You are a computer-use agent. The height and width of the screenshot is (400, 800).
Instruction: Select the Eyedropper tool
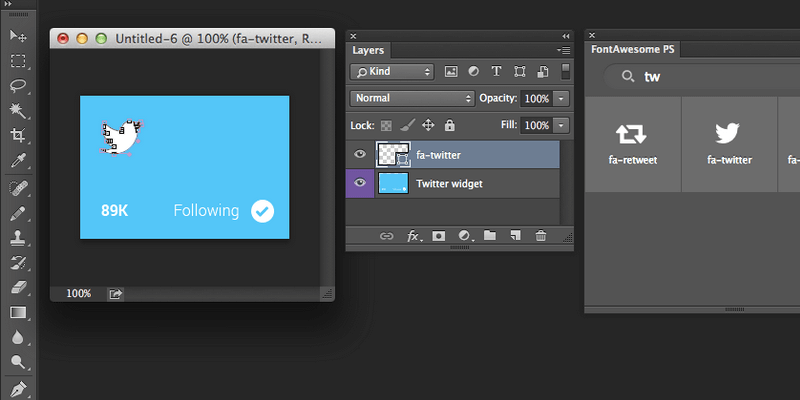coord(18,160)
